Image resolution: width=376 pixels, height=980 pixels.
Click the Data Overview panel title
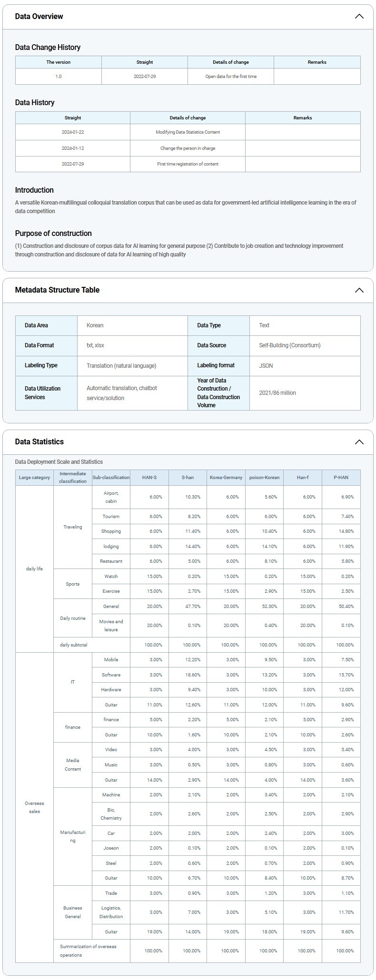(39, 16)
